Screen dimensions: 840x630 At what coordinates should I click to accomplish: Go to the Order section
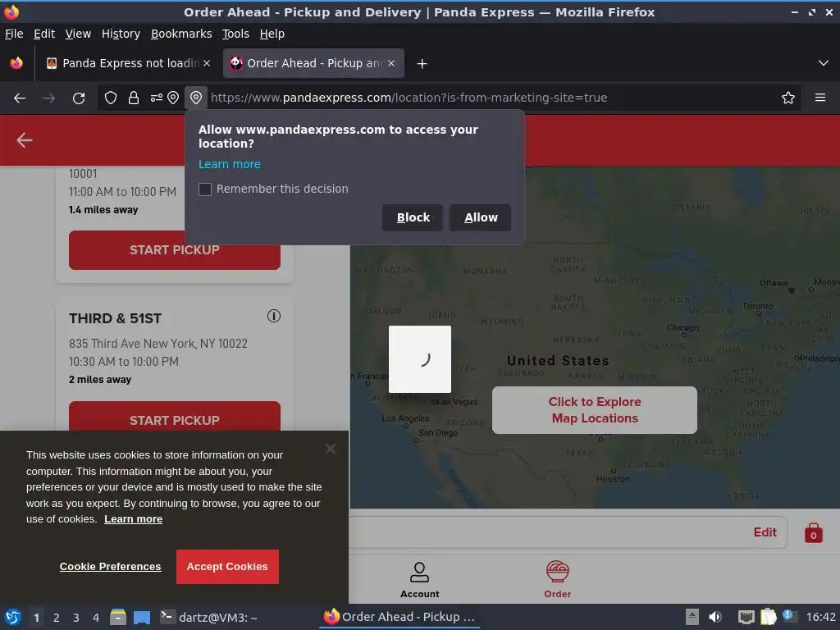click(557, 580)
